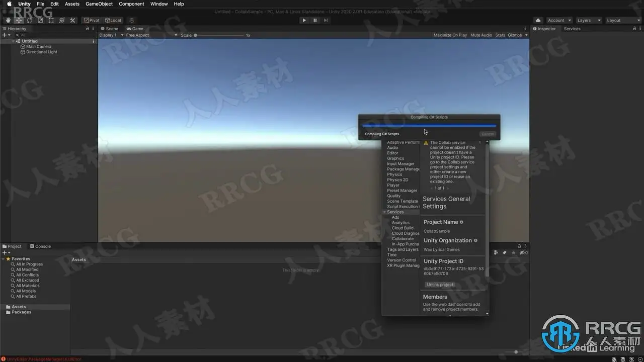Select the Rotate tool
The width and height of the screenshot is (644, 362).
tap(30, 20)
